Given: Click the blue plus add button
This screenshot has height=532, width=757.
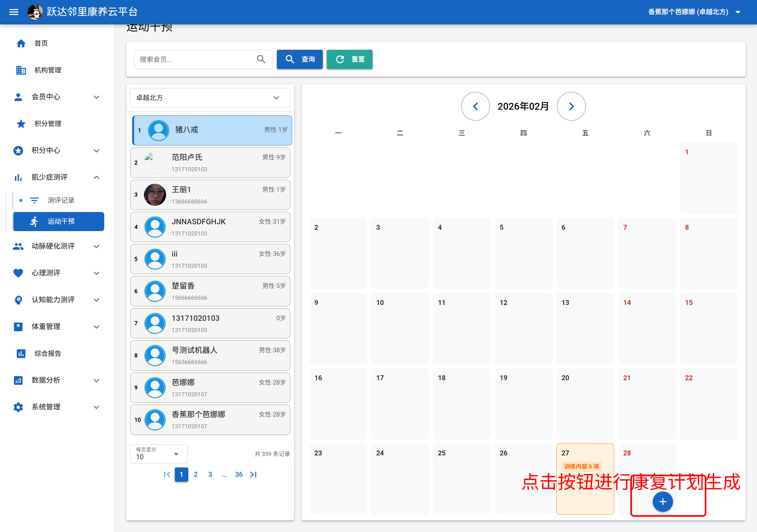Looking at the screenshot, I should pyautogui.click(x=663, y=502).
